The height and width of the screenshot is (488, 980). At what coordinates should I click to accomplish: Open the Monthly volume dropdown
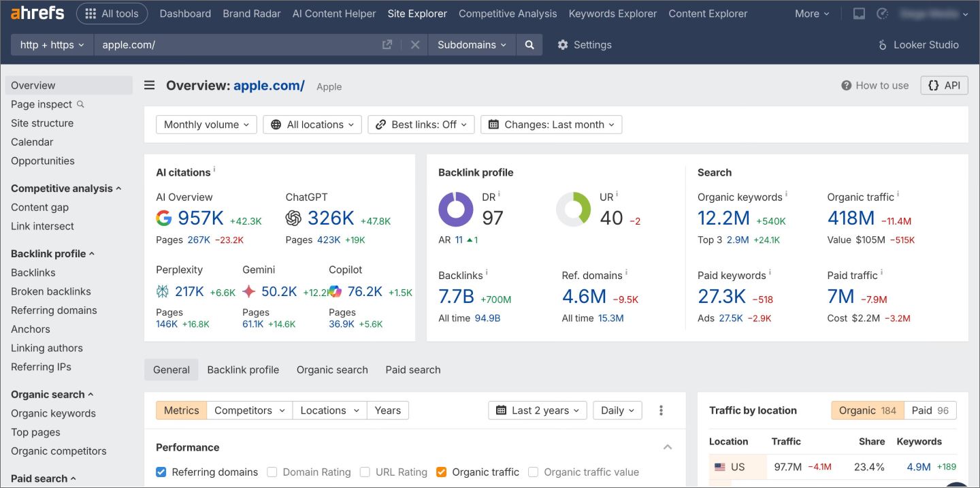206,124
